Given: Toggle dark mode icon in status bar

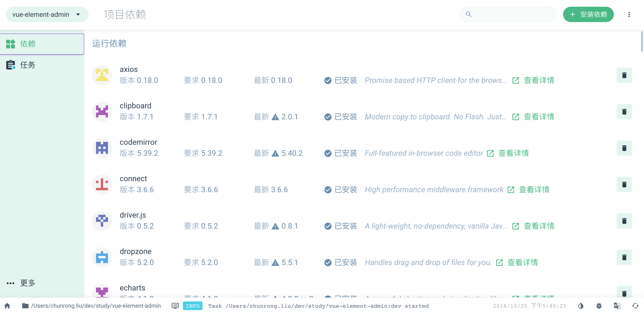Looking at the screenshot, I should pyautogui.click(x=581, y=306).
